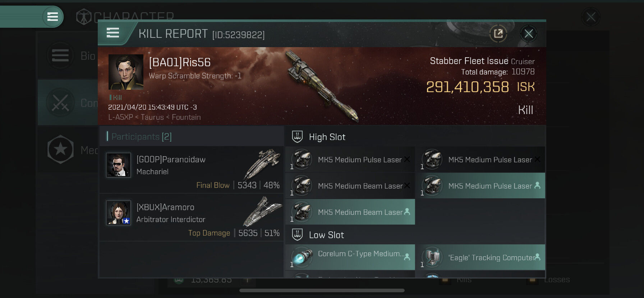Viewport: 644px width, 298px height.
Task: Open Corelum C-Type Medium module item
Action: click(350, 257)
